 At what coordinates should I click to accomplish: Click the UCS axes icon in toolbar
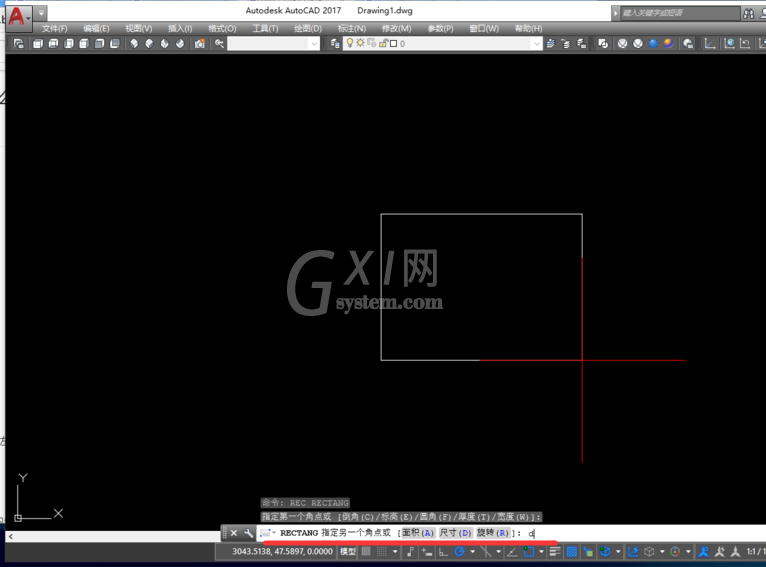tap(710, 44)
